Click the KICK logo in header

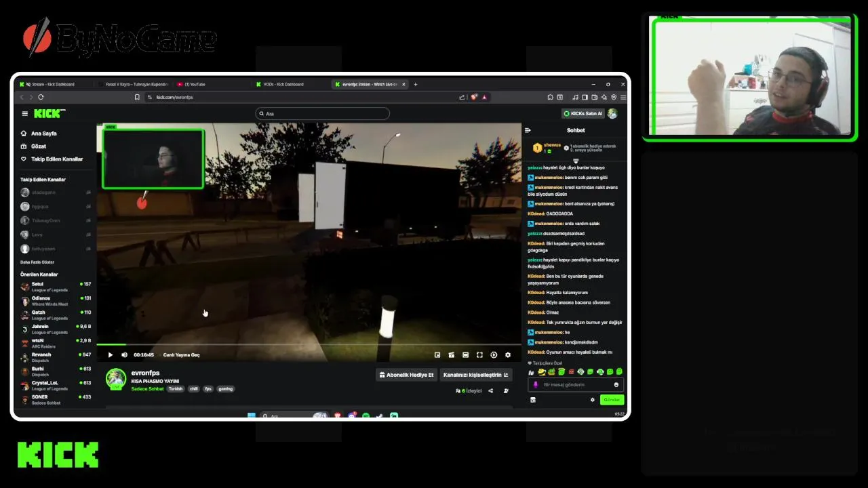click(48, 113)
